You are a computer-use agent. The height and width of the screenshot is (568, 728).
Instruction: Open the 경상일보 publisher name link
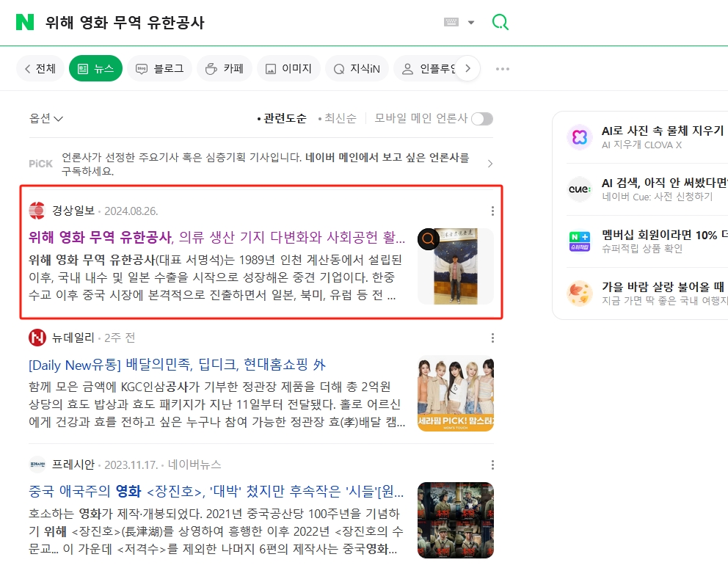coord(73,211)
